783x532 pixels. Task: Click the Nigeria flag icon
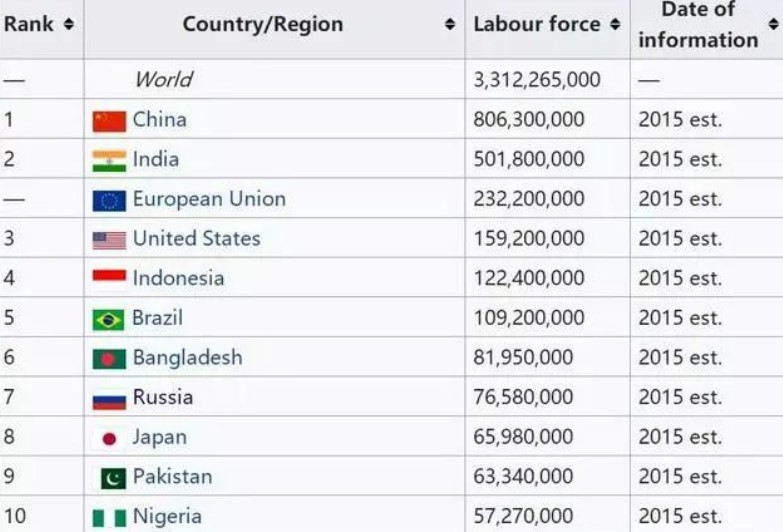pos(109,518)
